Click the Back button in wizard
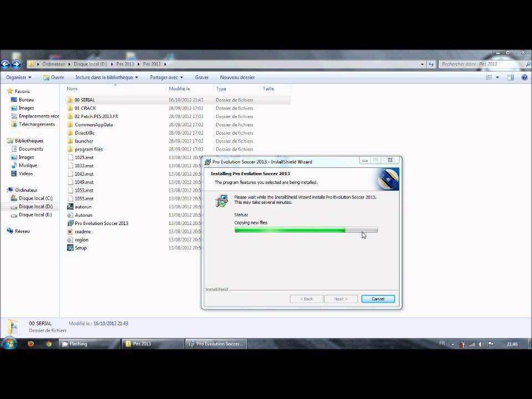This screenshot has width=532, height=399. [306, 299]
